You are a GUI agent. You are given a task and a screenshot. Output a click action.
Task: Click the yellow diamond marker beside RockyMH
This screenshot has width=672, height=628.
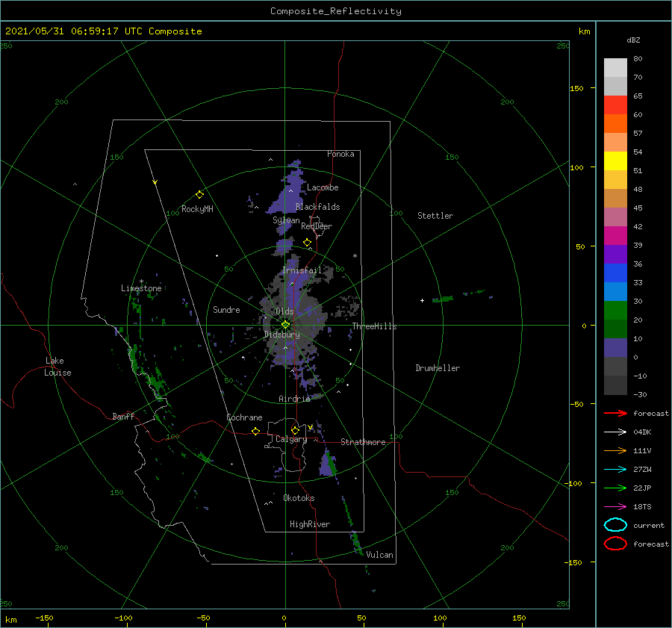199,195
